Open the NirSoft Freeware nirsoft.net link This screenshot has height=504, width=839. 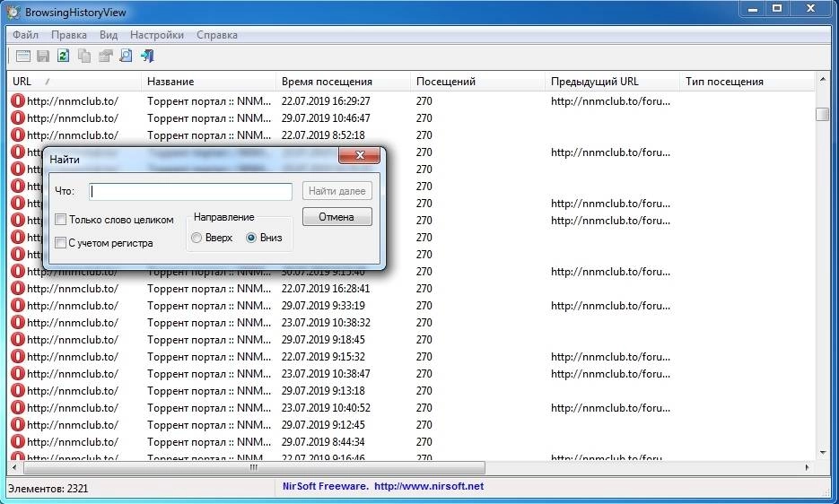click(x=383, y=486)
